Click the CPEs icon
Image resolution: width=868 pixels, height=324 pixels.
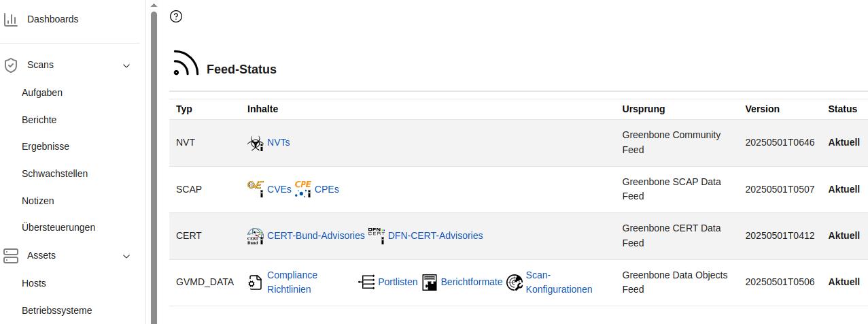[x=303, y=189]
